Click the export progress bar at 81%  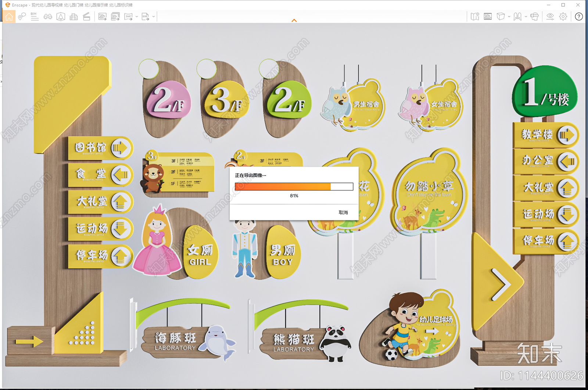pyautogui.click(x=294, y=187)
